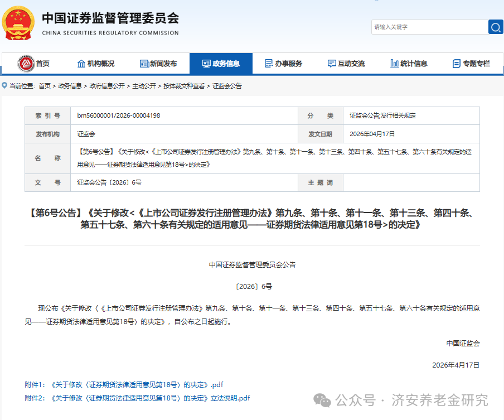Open attachment 附件1 decision PDF link
Screen dimensions: 504x420
pyautogui.click(x=124, y=385)
